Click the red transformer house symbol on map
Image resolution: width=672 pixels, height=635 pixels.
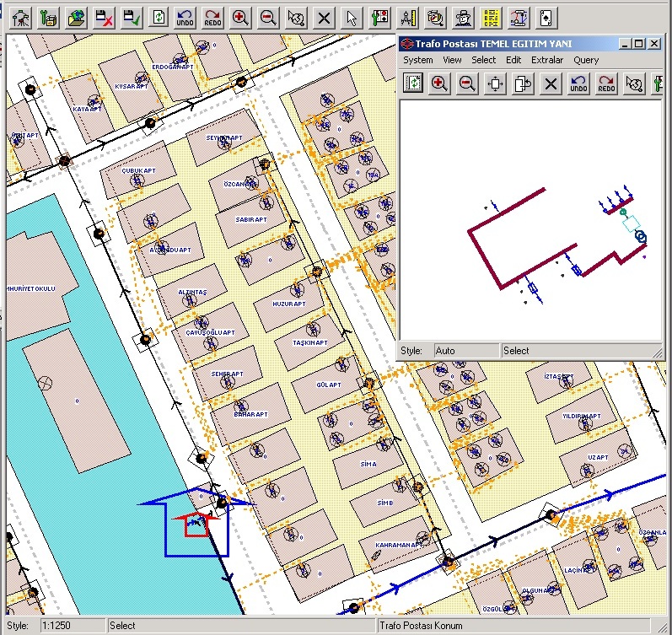pos(196,524)
